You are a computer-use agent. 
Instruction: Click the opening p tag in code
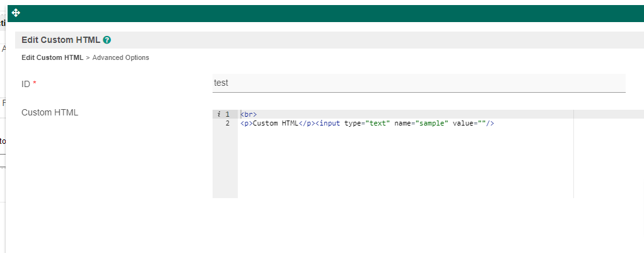pyautogui.click(x=246, y=124)
